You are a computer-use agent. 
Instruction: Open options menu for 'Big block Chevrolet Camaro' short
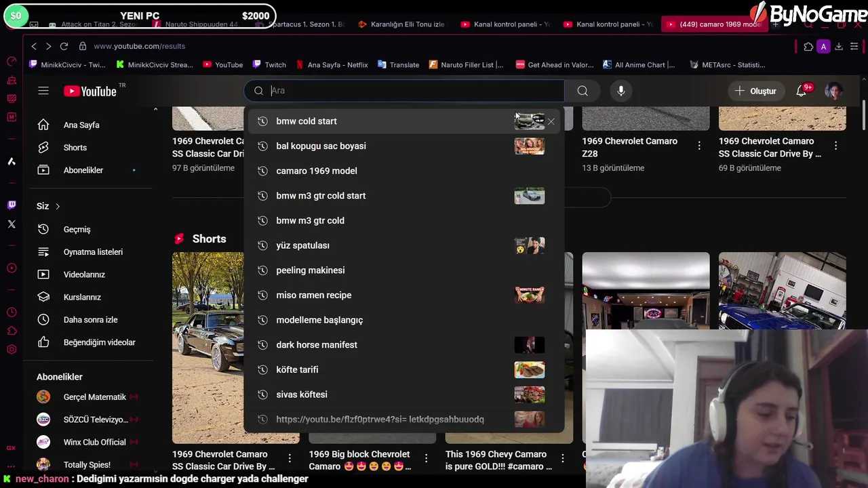[x=426, y=459]
